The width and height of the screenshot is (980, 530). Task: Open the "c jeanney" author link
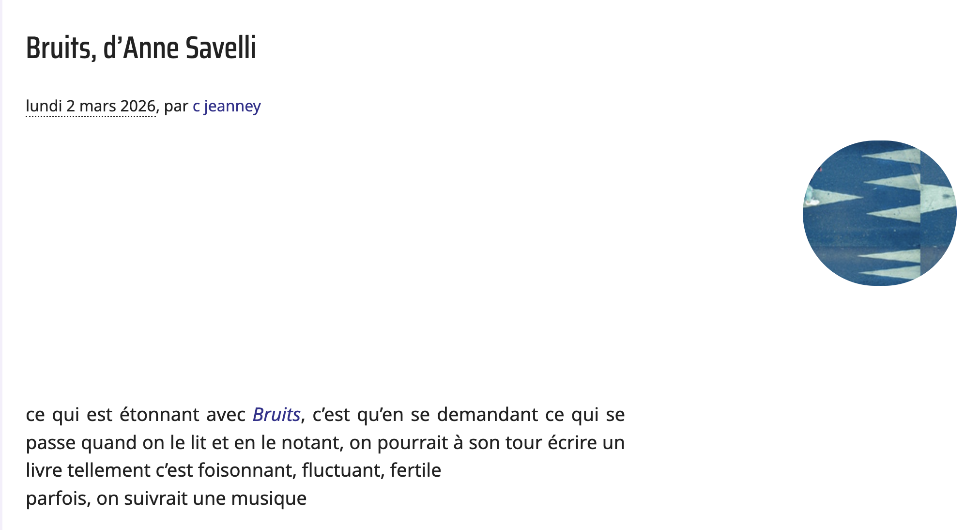[227, 106]
